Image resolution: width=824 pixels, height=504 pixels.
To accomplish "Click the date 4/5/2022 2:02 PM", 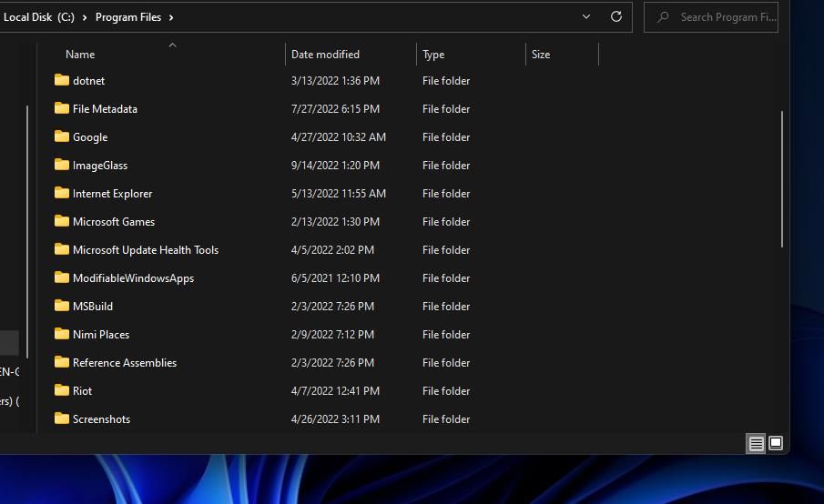I will (x=332, y=250).
